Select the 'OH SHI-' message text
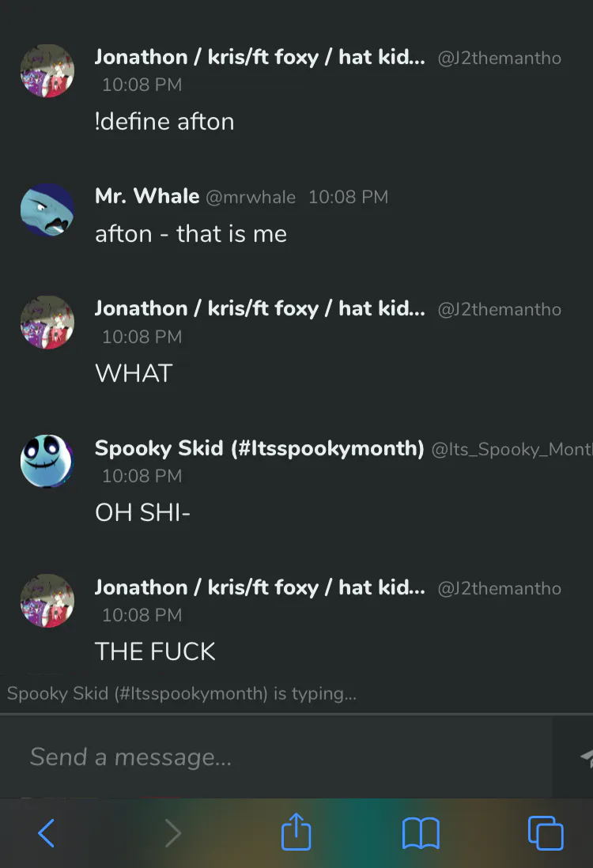This screenshot has height=868, width=593. tap(142, 512)
